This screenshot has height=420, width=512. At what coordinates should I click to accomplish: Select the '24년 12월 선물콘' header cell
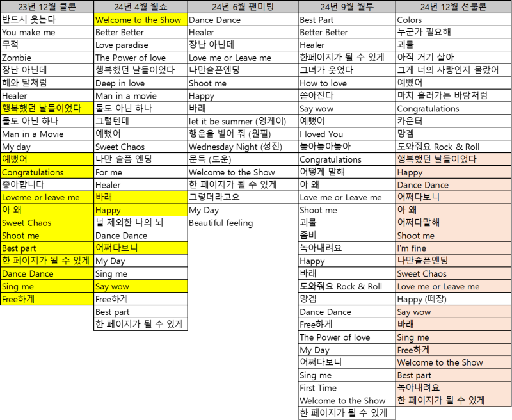pos(454,6)
